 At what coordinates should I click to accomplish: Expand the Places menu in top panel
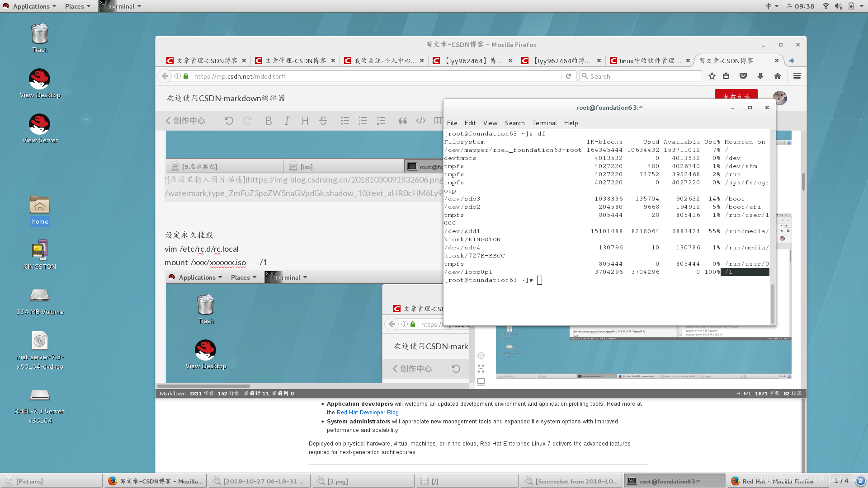pos(77,6)
